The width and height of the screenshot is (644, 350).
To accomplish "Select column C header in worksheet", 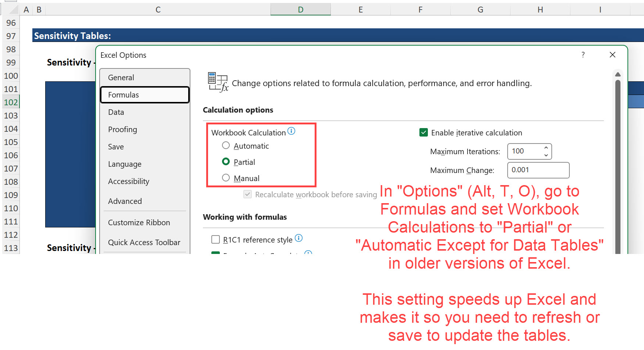I will (158, 10).
